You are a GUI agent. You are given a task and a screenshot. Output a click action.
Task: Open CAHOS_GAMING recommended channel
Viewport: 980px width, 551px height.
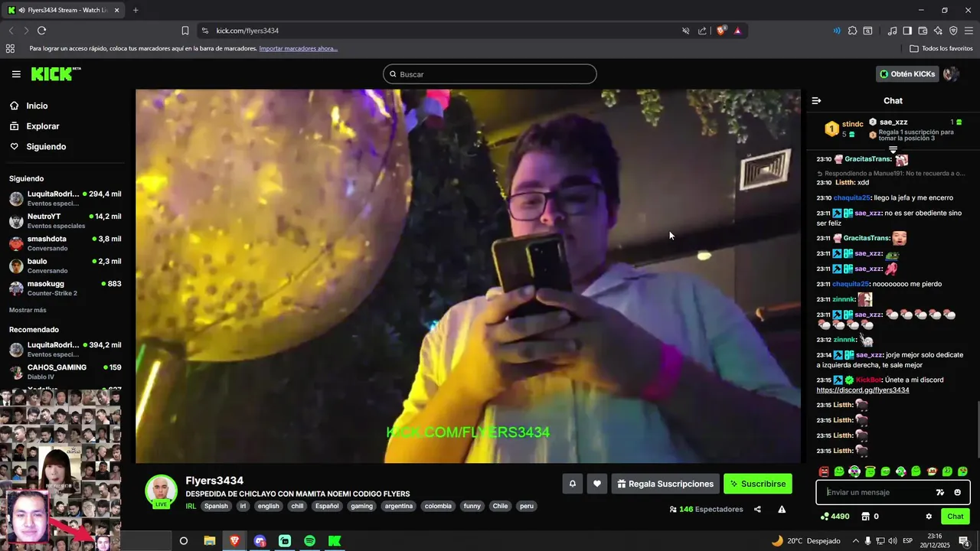point(65,371)
